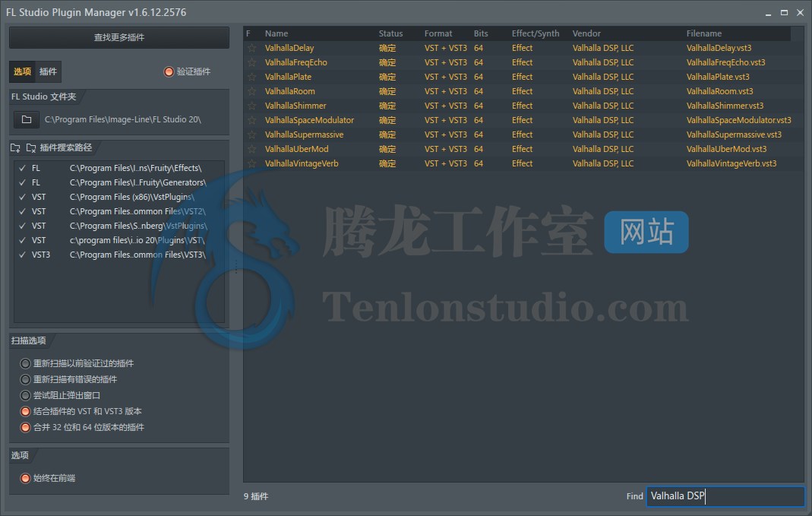
Task: Switch to the 选项 tab
Action: 22,71
